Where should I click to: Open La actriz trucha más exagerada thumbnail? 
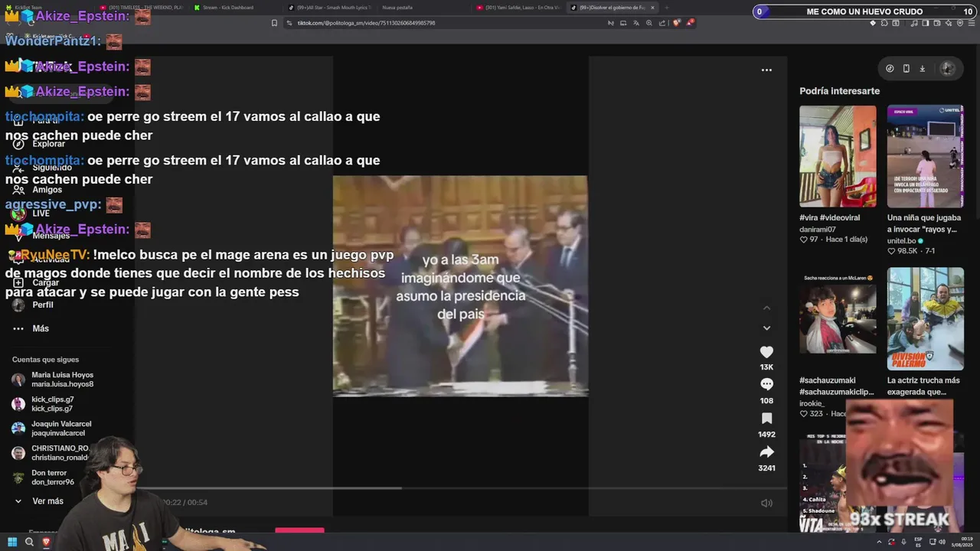pyautogui.click(x=926, y=318)
